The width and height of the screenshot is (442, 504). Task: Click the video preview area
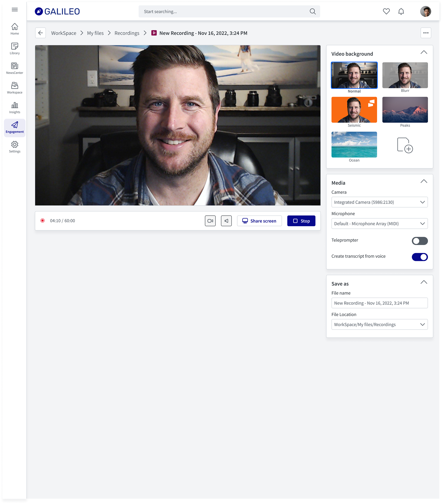[x=177, y=125]
